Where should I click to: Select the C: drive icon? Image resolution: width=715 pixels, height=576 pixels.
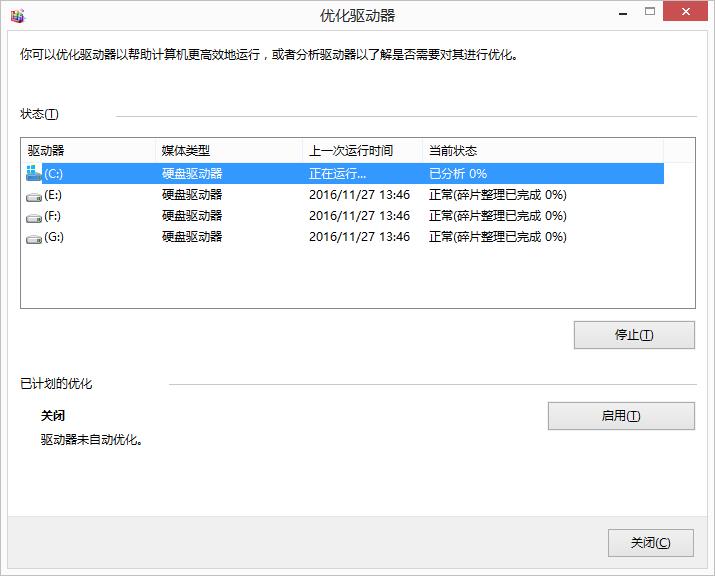tap(34, 173)
